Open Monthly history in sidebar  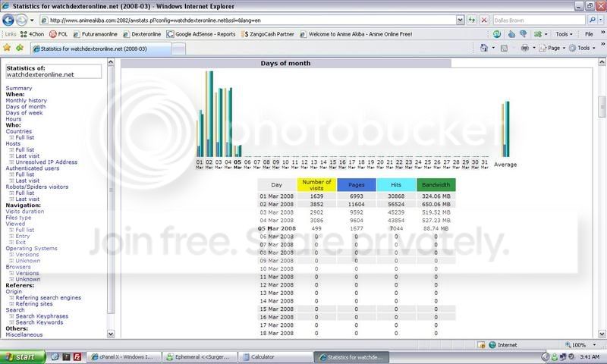[26, 101]
